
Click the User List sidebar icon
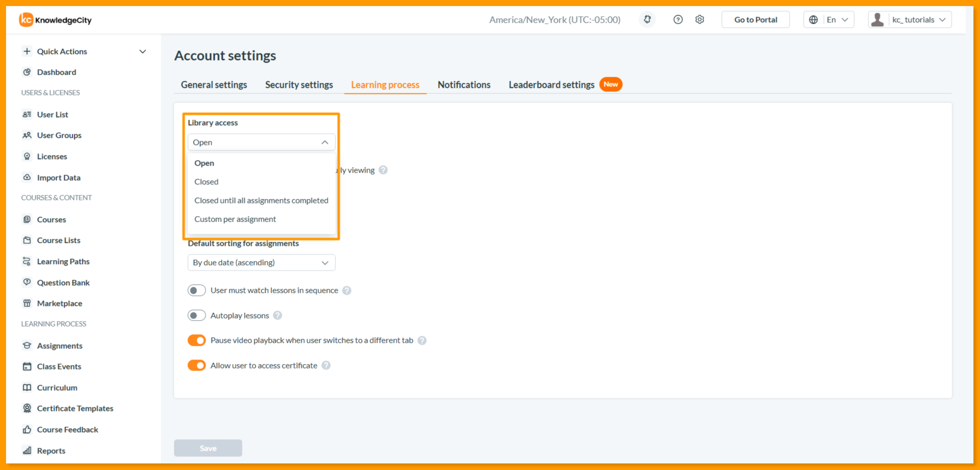point(27,115)
